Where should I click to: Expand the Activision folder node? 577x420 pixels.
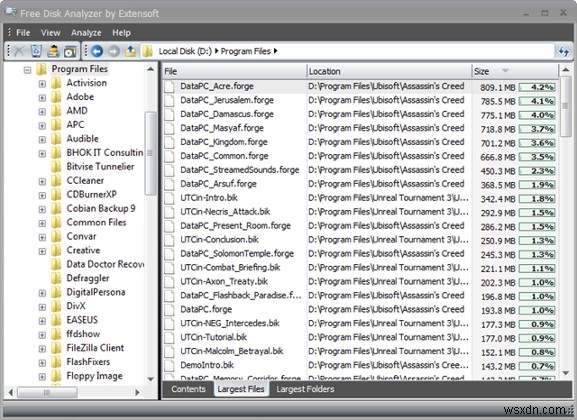pyautogui.click(x=42, y=84)
